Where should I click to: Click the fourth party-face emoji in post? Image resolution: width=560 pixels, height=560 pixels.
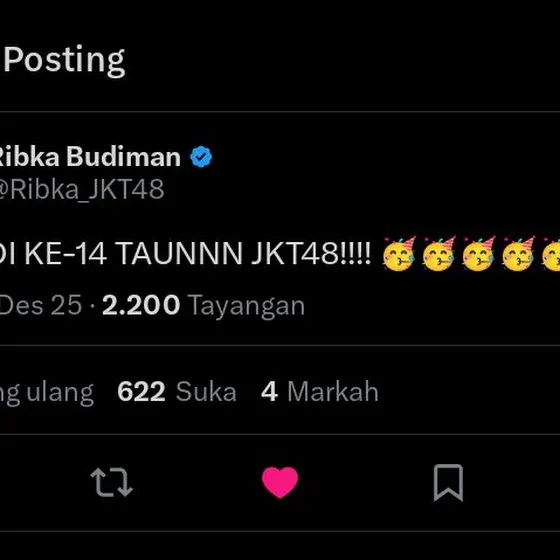pyautogui.click(x=518, y=254)
